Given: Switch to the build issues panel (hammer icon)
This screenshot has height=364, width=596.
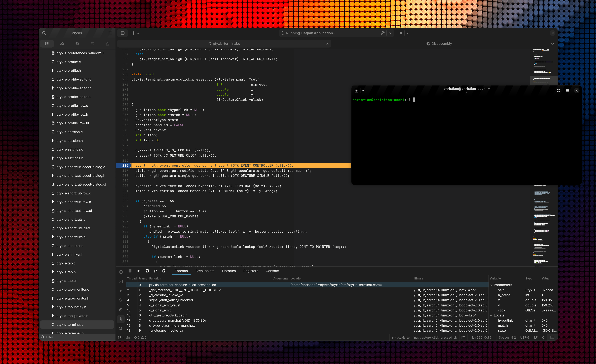Looking at the screenshot, I should (x=62, y=44).
